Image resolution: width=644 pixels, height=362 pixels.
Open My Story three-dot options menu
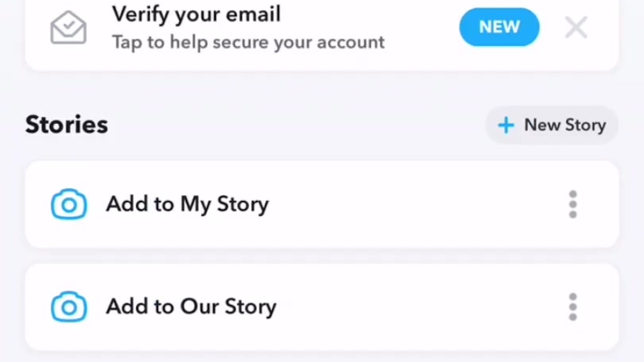[x=573, y=204]
